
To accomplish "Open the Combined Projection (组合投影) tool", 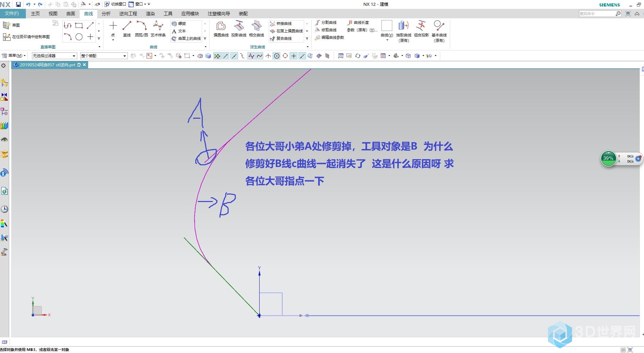I will (x=421, y=29).
